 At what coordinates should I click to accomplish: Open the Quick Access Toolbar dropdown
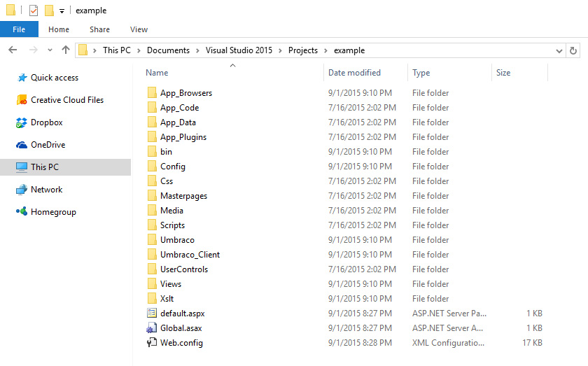(x=62, y=11)
